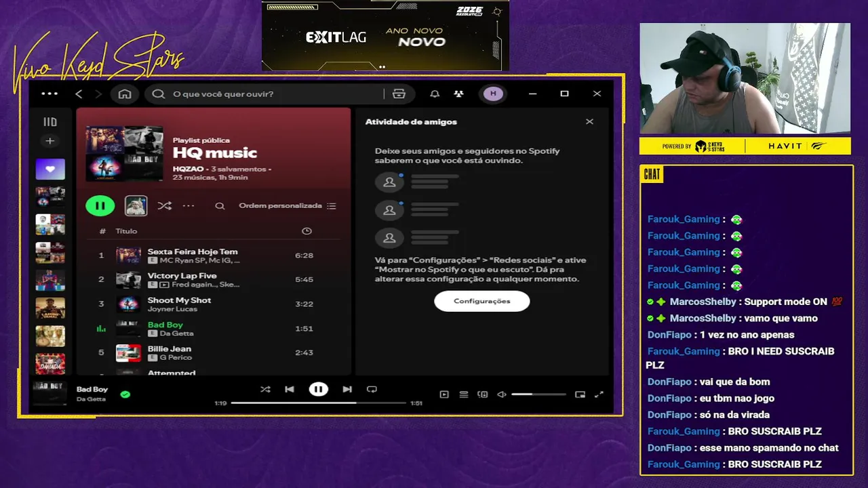Screen dimensions: 868x488
Task: Open the queue icon
Action: pyautogui.click(x=464, y=394)
